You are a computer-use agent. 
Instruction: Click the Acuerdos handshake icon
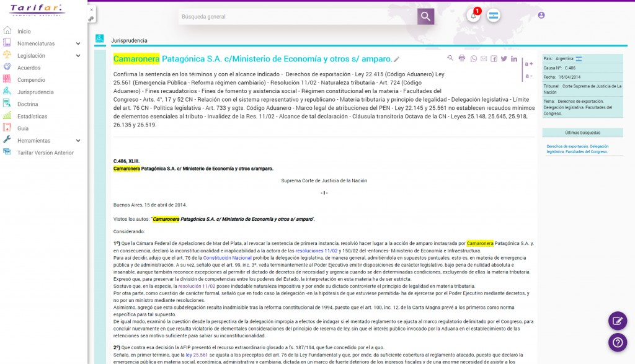tap(7, 67)
